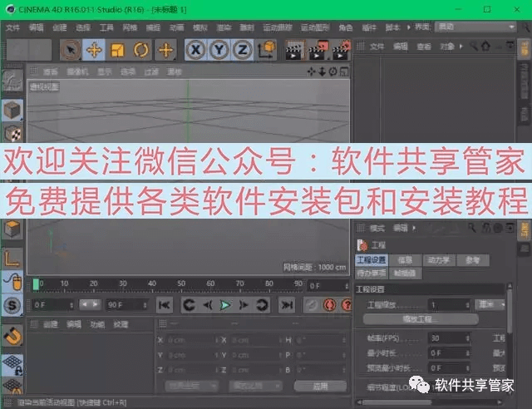Open the 文件 menu in main menu bar
Viewport: 532px width, 409px height.
click(x=12, y=27)
